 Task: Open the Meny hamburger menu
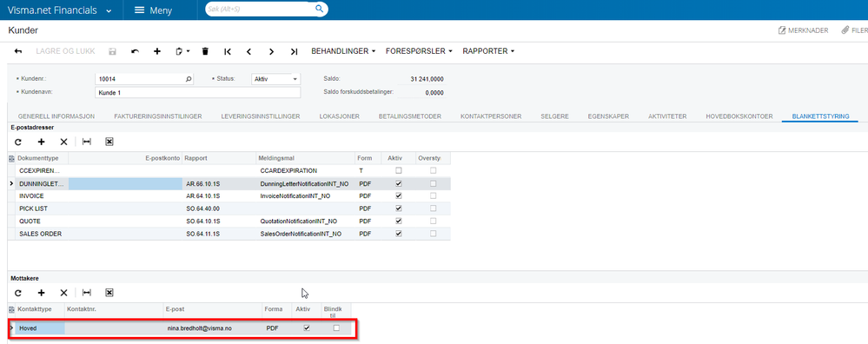[x=153, y=10]
